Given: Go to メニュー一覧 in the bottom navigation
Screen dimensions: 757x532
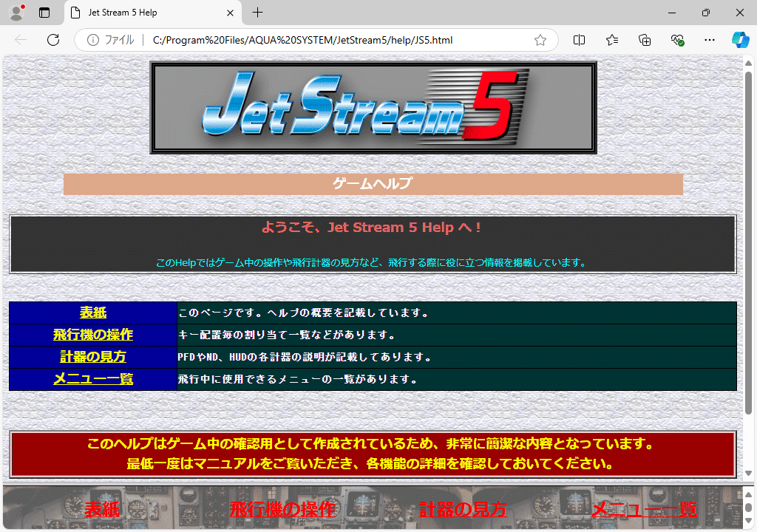Looking at the screenshot, I should pyautogui.click(x=644, y=509).
